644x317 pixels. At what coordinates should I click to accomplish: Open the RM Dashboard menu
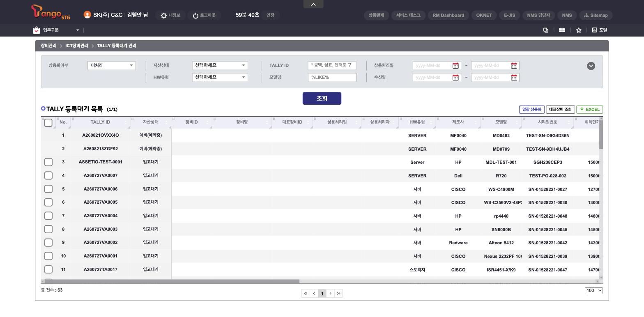(448, 15)
